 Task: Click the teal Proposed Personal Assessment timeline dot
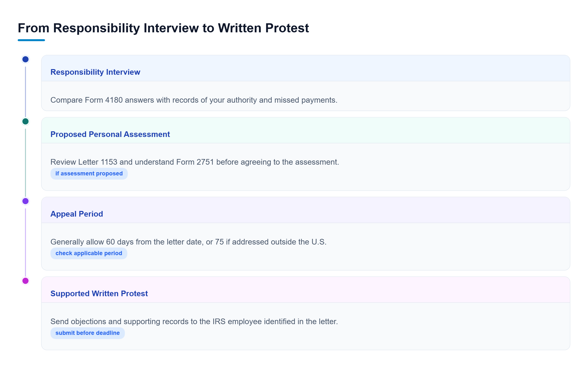click(x=25, y=121)
